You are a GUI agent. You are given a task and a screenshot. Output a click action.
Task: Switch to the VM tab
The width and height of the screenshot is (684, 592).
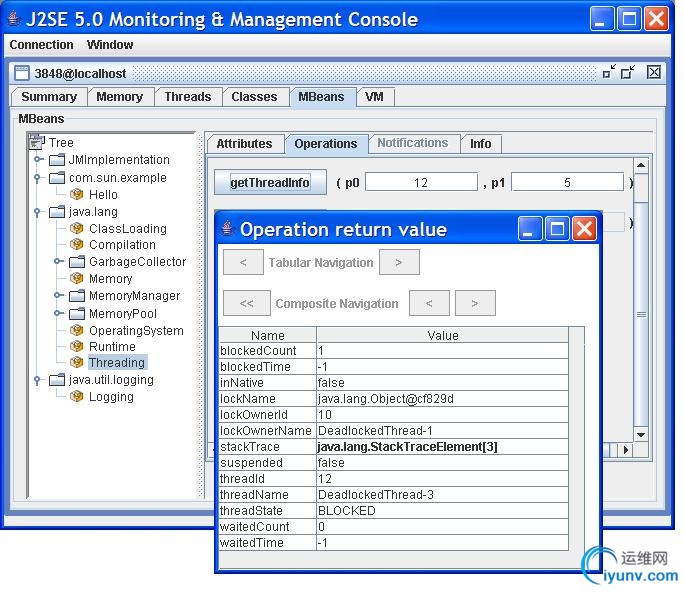375,97
